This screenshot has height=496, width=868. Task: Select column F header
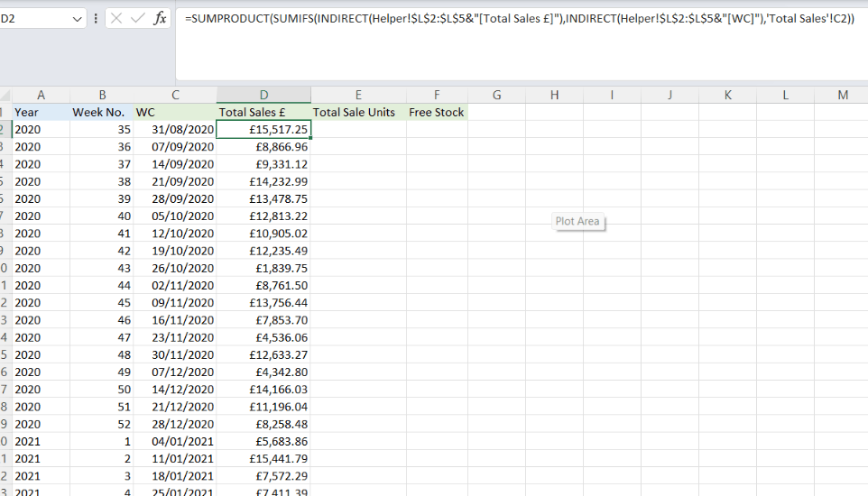click(437, 95)
